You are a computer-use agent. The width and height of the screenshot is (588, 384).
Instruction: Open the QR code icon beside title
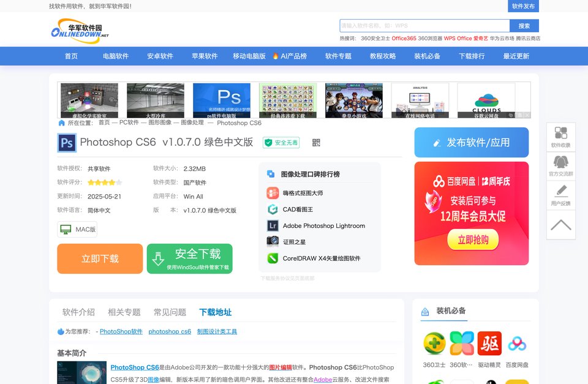[x=316, y=143]
